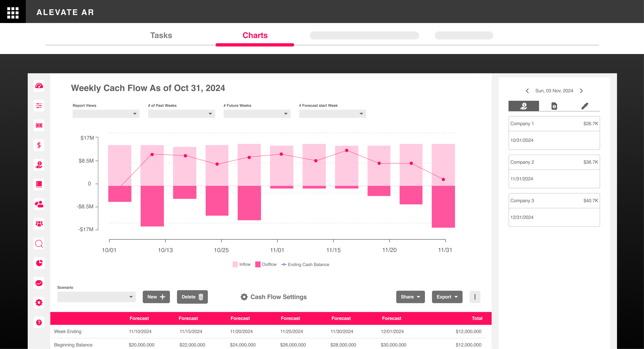Click the pie chart sidebar icon

[39, 263]
